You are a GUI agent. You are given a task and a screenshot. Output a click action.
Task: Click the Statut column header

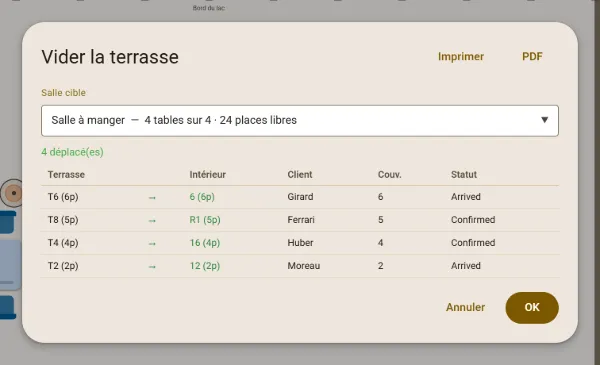point(464,174)
